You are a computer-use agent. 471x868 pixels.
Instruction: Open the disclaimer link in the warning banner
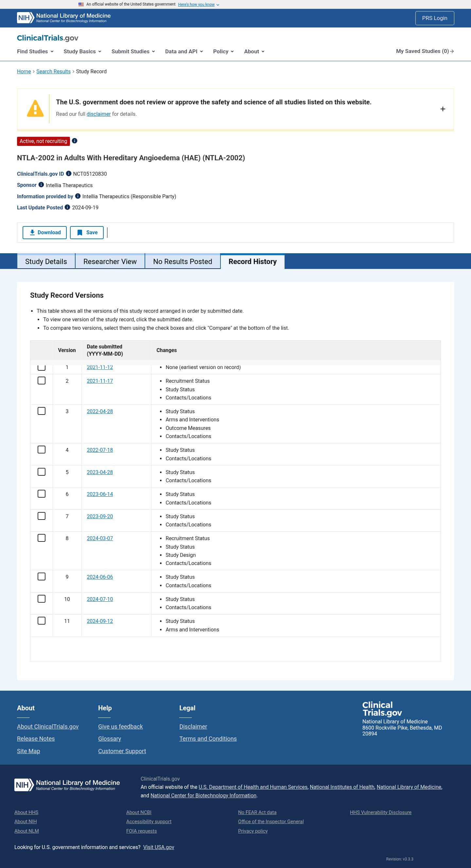tap(99, 114)
